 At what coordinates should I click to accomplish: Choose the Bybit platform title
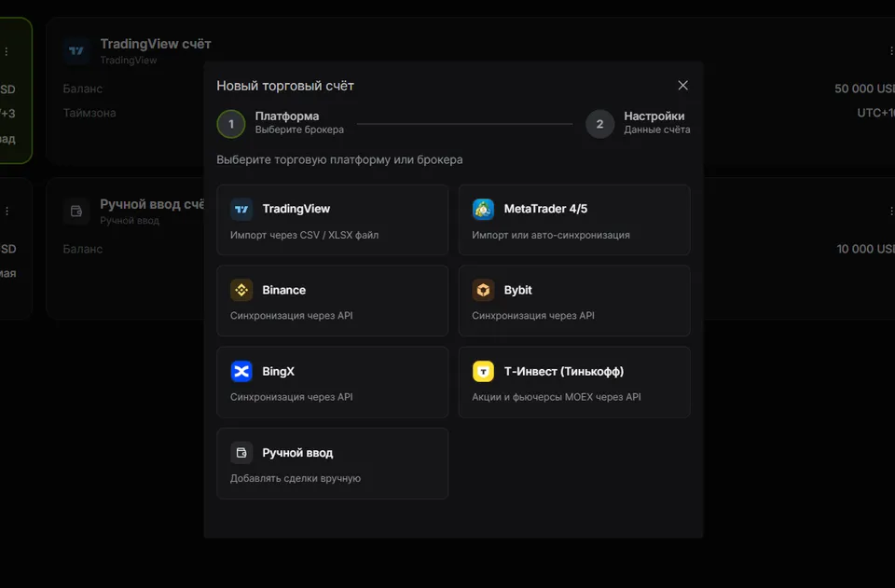[517, 290]
